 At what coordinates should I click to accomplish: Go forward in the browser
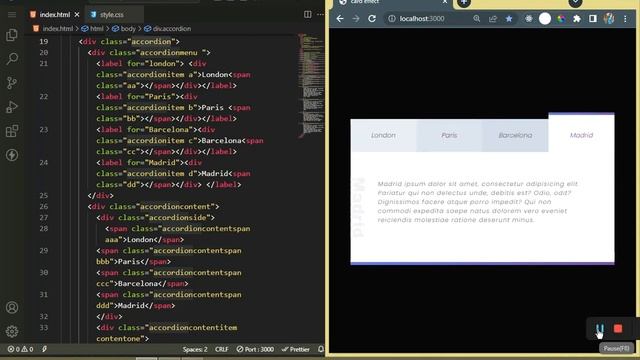pyautogui.click(x=356, y=19)
